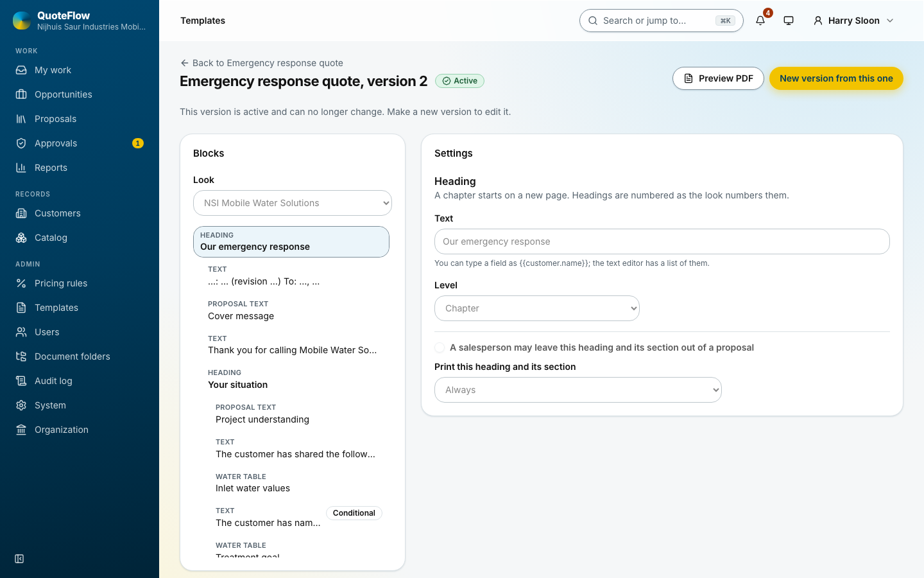Click the Opportunities briefcase icon
This screenshot has width=924, height=578.
point(21,94)
